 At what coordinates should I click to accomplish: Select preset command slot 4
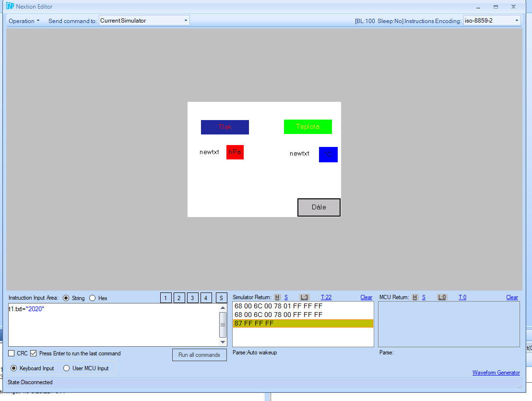pyautogui.click(x=206, y=298)
